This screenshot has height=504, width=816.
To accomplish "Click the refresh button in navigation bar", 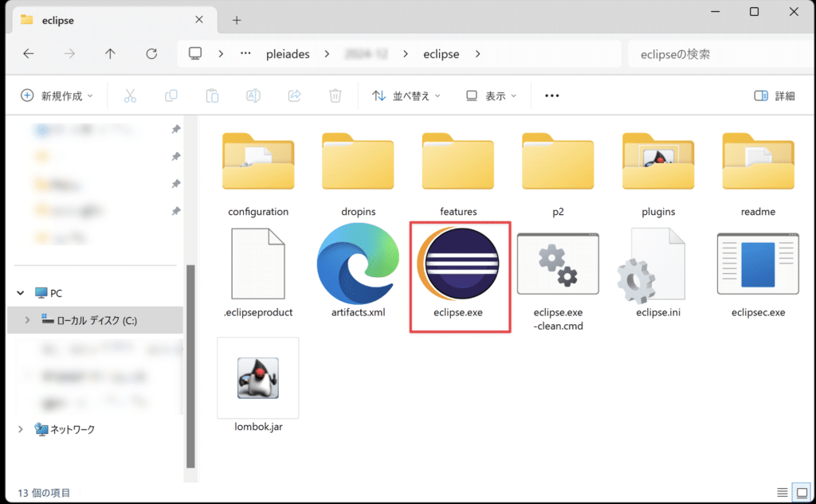I will pyautogui.click(x=151, y=54).
